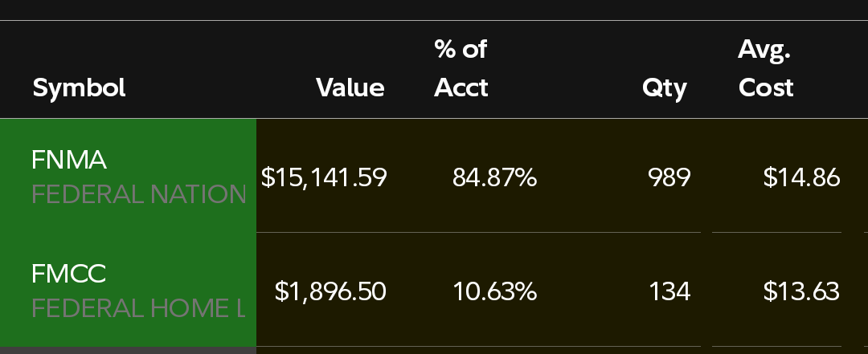Click the green FMCC row cell
Image resolution: width=868 pixels, height=354 pixels.
128,290
